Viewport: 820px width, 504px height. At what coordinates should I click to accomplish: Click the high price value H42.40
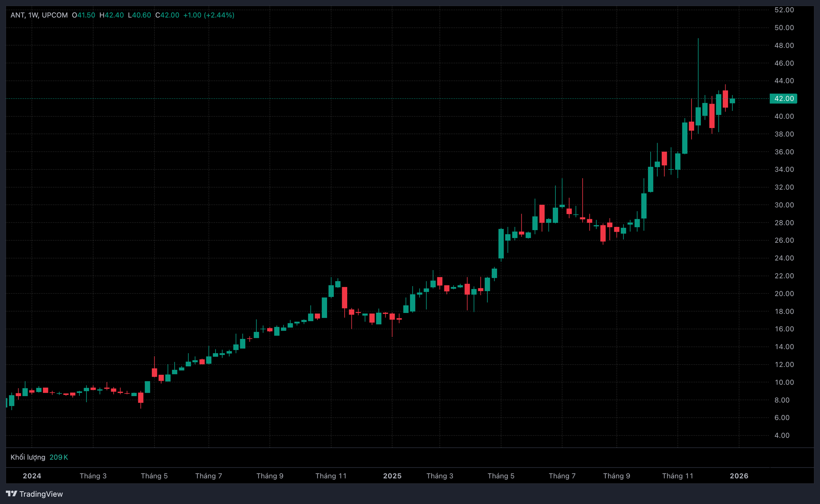point(111,15)
